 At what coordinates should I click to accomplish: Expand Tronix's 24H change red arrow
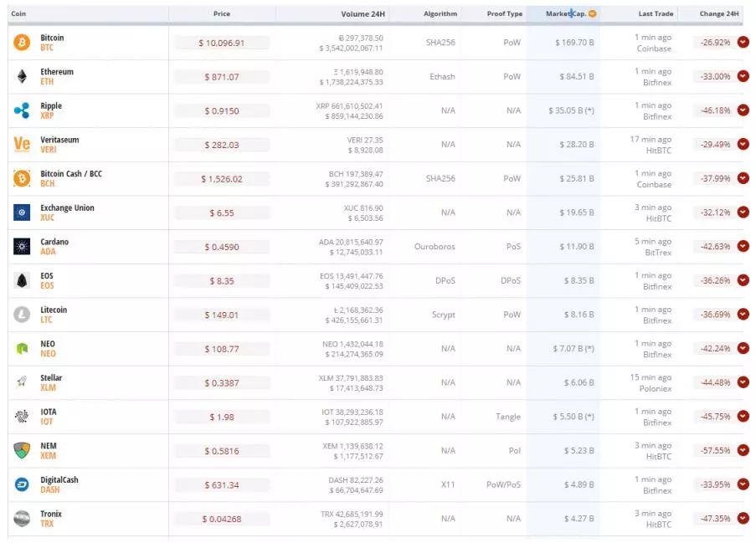click(743, 519)
